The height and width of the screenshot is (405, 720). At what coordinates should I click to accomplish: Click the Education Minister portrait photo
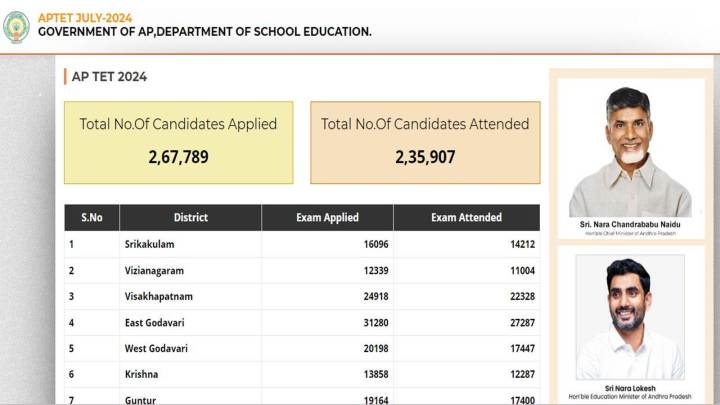630,317
